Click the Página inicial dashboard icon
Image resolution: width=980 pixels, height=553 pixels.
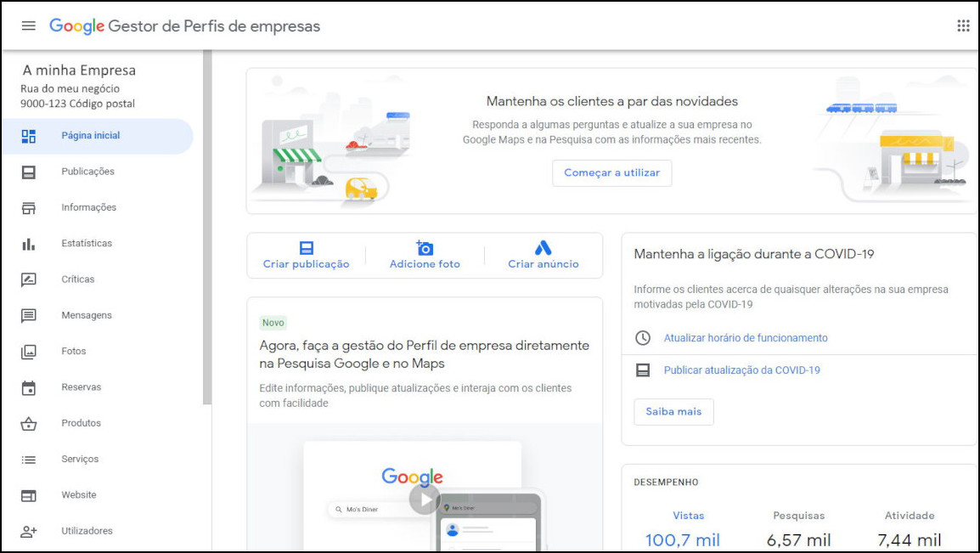point(29,136)
